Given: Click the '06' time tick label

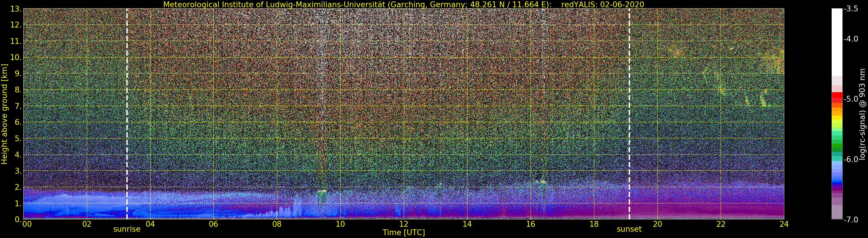Looking at the screenshot, I should click(213, 224).
